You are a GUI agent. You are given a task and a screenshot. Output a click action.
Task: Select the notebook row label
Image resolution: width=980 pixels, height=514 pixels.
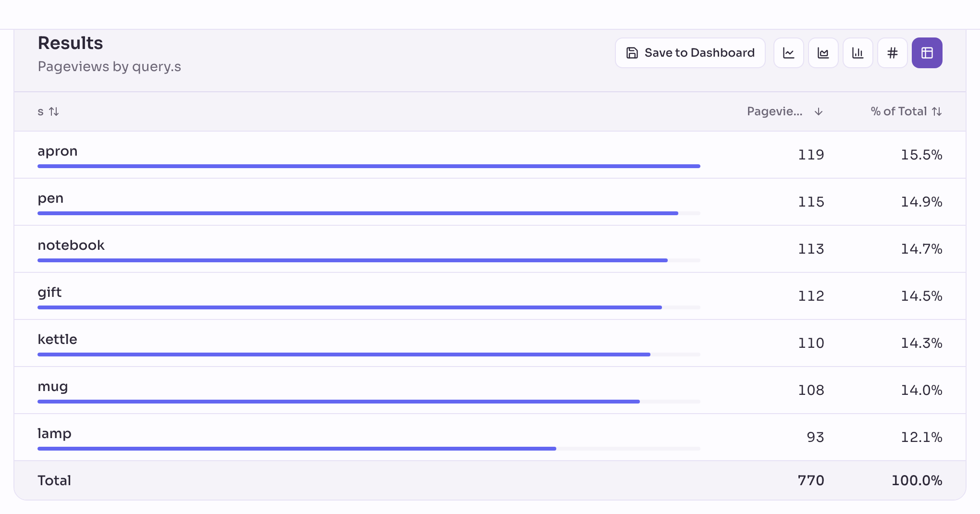(x=71, y=245)
